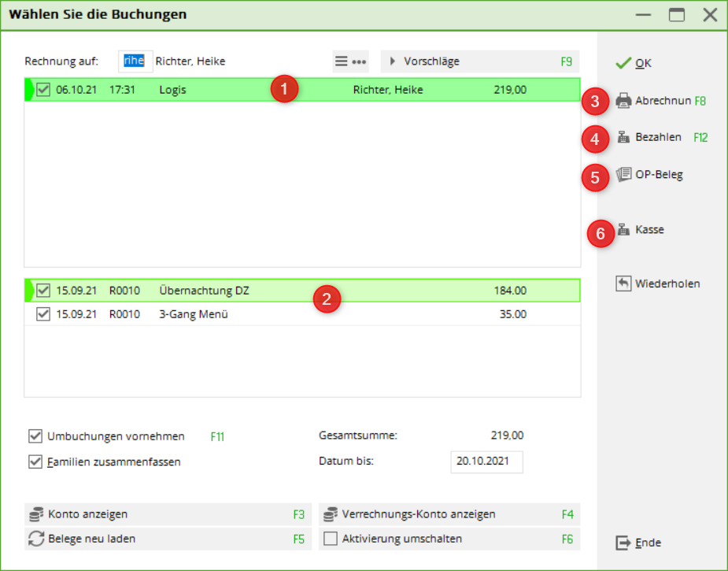The height and width of the screenshot is (571, 728).
Task: Open OP-Beleg via its document icon
Action: point(624,174)
